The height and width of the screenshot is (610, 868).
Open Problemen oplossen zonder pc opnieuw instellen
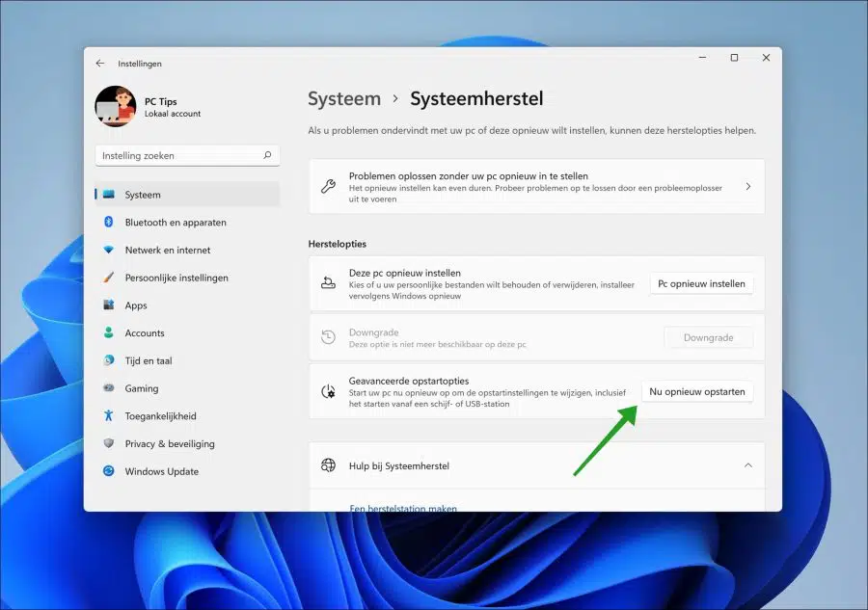[537, 186]
